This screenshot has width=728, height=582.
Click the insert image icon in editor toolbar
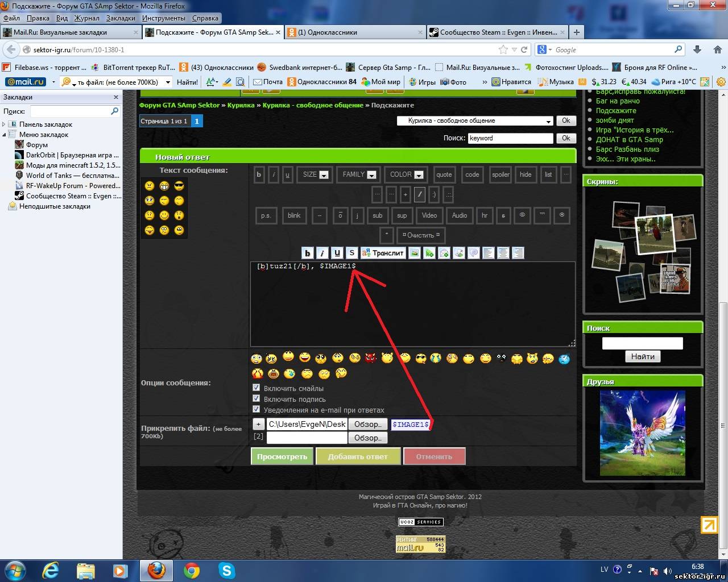tap(415, 253)
